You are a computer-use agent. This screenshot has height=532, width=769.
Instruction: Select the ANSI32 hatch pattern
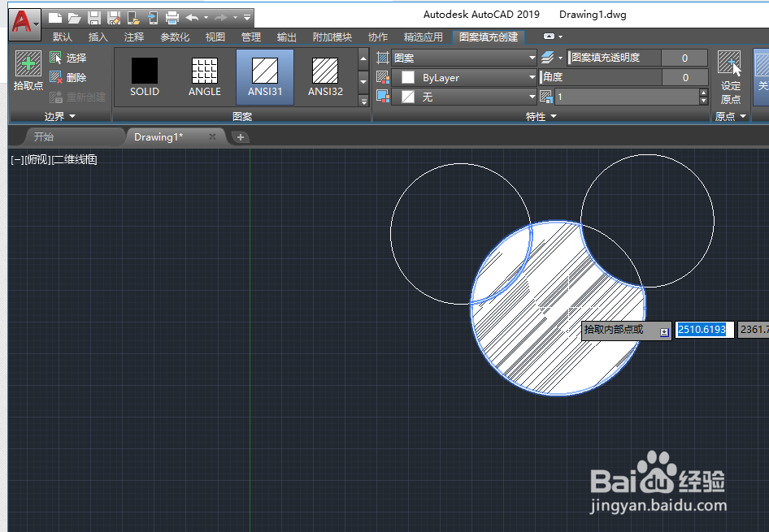(x=325, y=77)
